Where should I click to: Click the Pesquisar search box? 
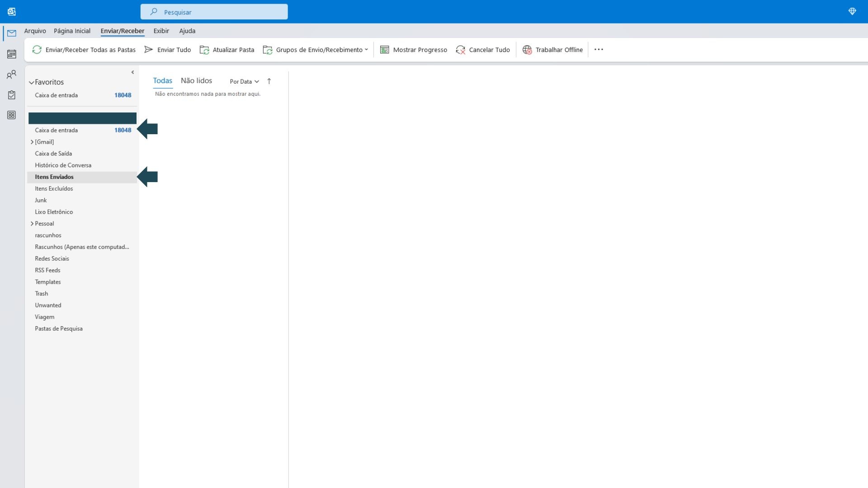214,12
